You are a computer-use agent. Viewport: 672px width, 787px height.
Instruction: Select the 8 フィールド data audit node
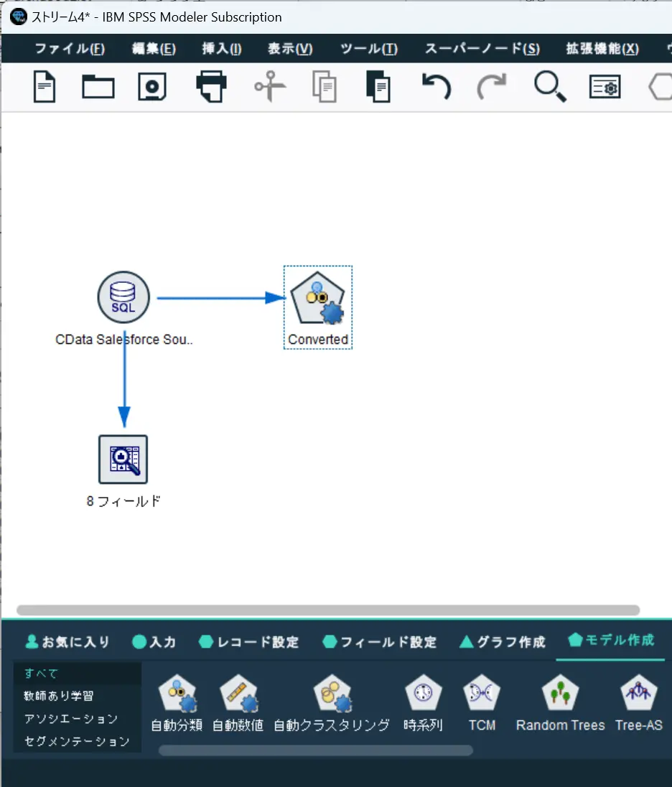pos(123,460)
